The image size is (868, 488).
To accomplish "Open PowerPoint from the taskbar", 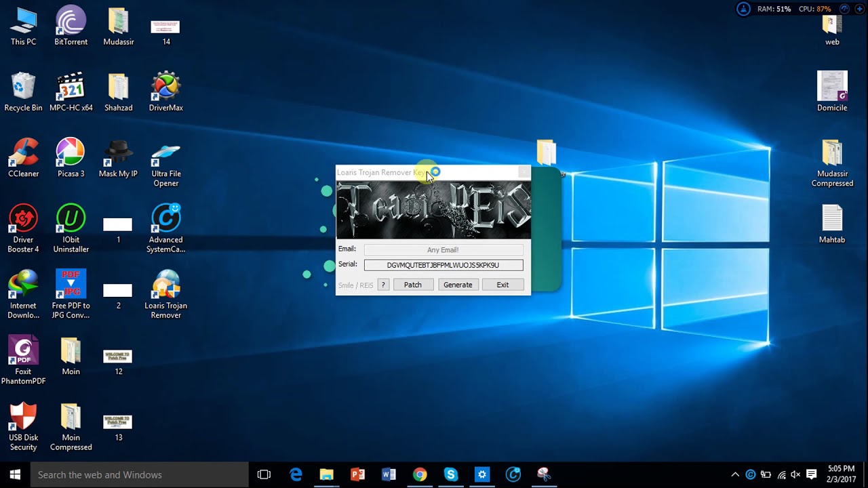I will tap(357, 474).
